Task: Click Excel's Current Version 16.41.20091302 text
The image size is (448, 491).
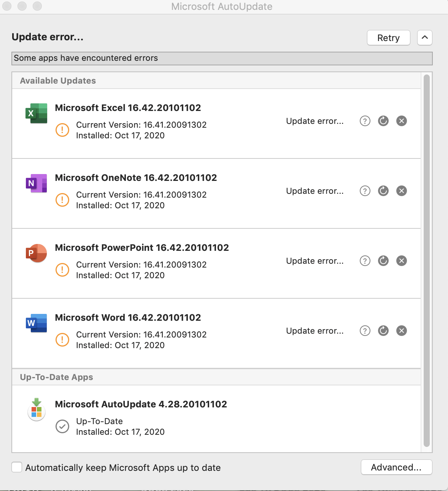Action: pyautogui.click(x=141, y=125)
